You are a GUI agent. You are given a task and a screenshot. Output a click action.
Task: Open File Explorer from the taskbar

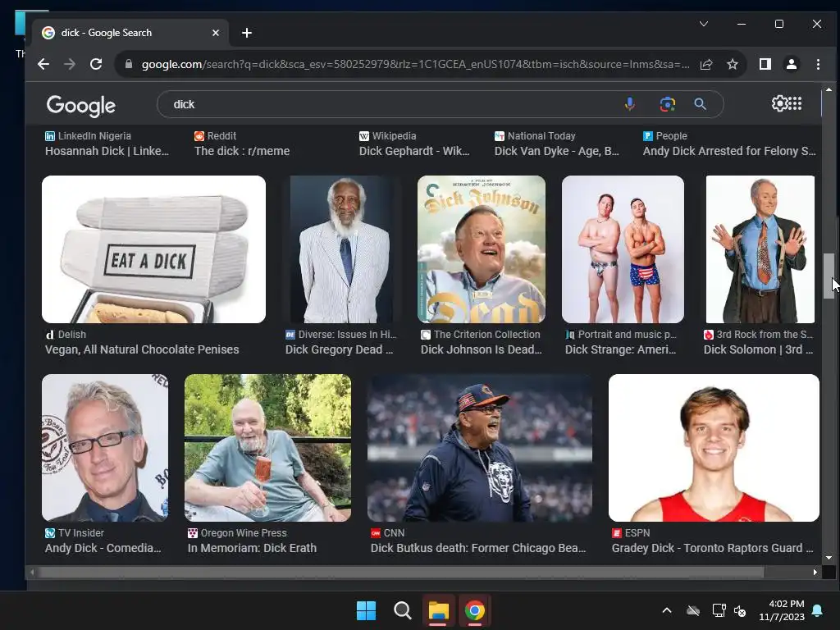point(438,610)
